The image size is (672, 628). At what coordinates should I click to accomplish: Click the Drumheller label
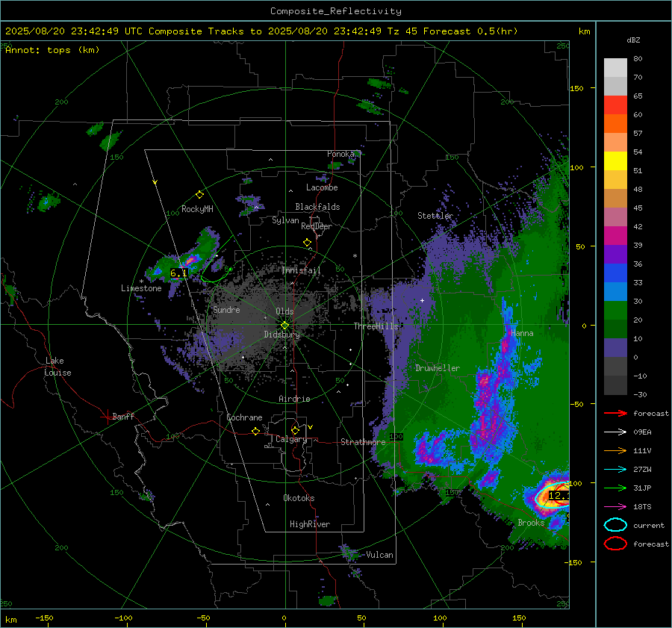[x=438, y=368]
